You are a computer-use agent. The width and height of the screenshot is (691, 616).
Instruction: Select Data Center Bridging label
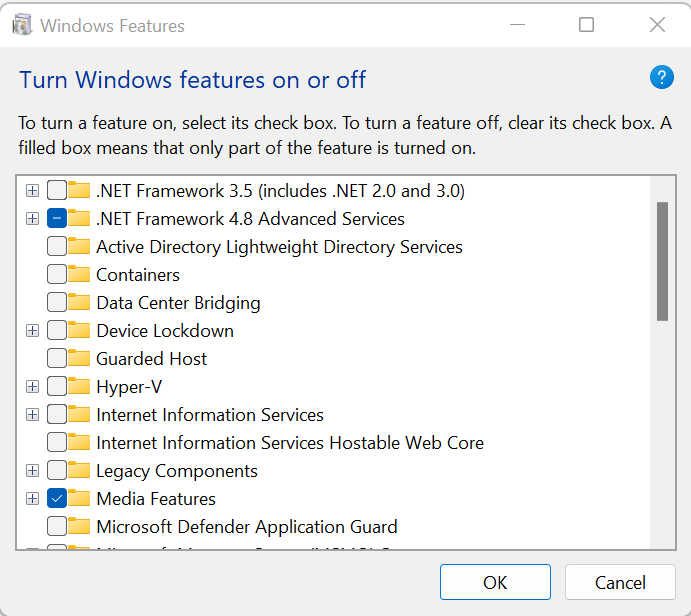pos(178,303)
